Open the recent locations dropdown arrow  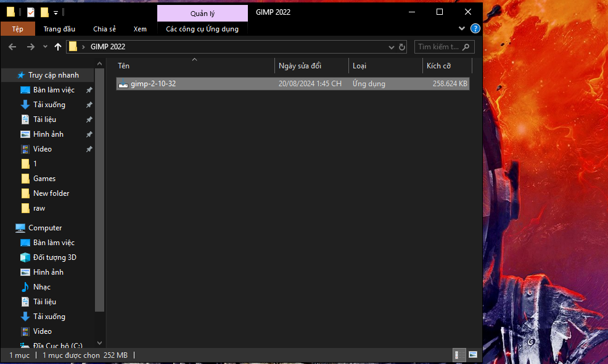click(45, 47)
